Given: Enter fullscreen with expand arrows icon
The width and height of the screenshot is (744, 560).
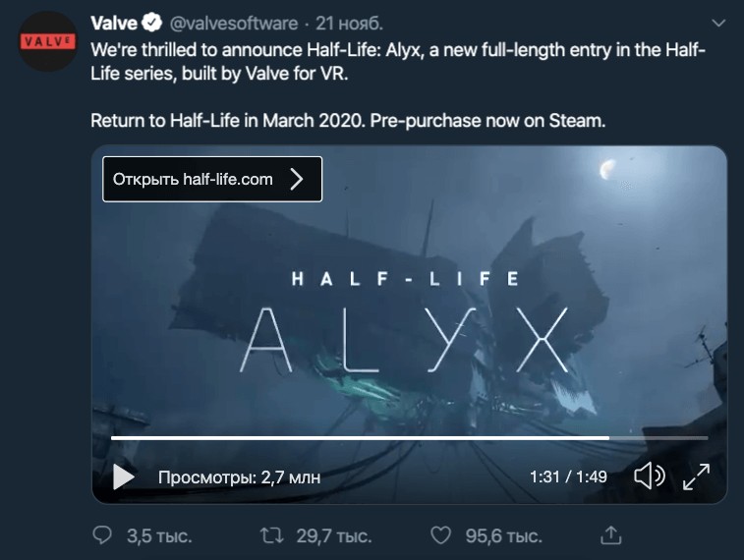Looking at the screenshot, I should [x=696, y=476].
